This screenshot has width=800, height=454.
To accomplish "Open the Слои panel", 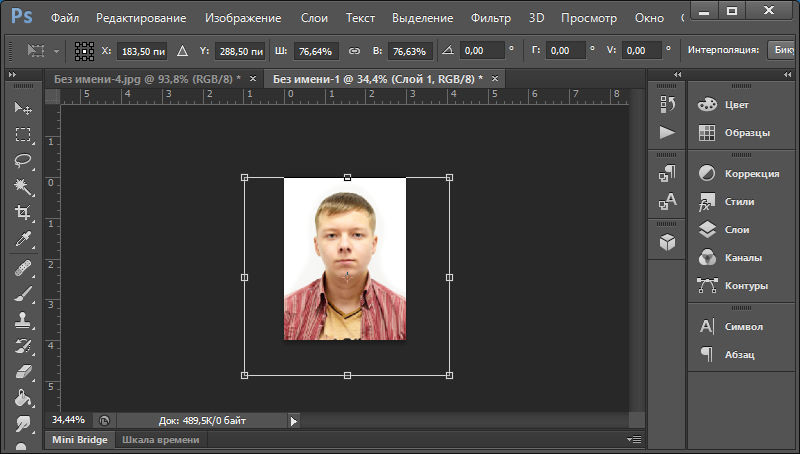I will [738, 229].
